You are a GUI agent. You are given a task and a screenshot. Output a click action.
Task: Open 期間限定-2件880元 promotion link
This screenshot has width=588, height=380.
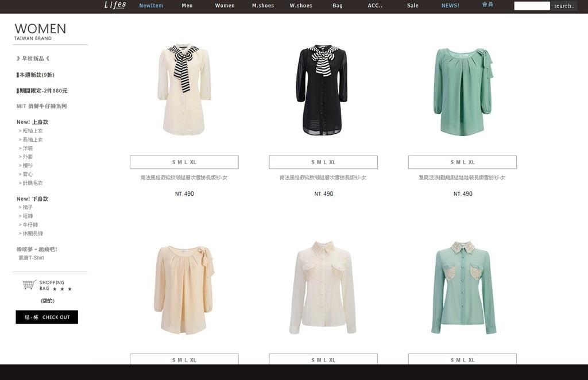[42, 91]
